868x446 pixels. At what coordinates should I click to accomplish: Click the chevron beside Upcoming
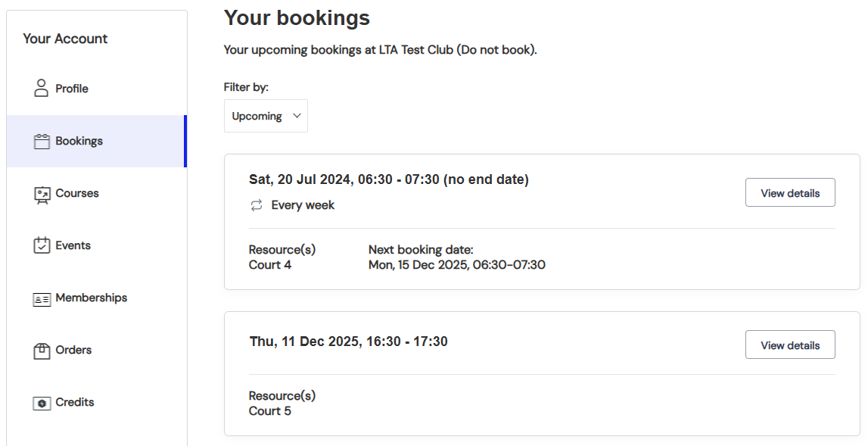click(297, 116)
